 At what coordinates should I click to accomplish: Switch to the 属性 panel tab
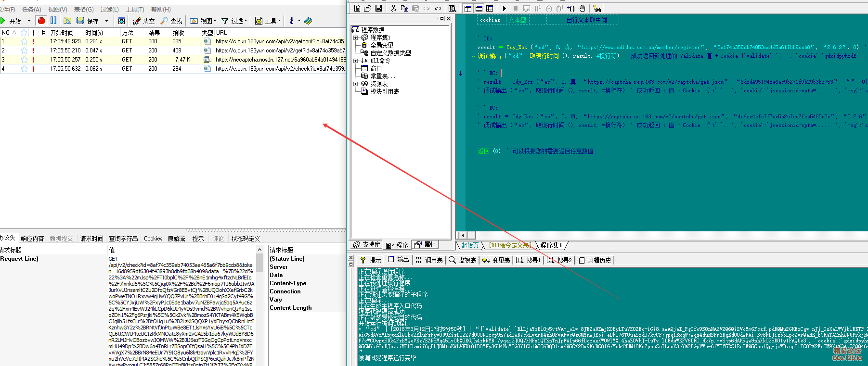click(x=425, y=245)
